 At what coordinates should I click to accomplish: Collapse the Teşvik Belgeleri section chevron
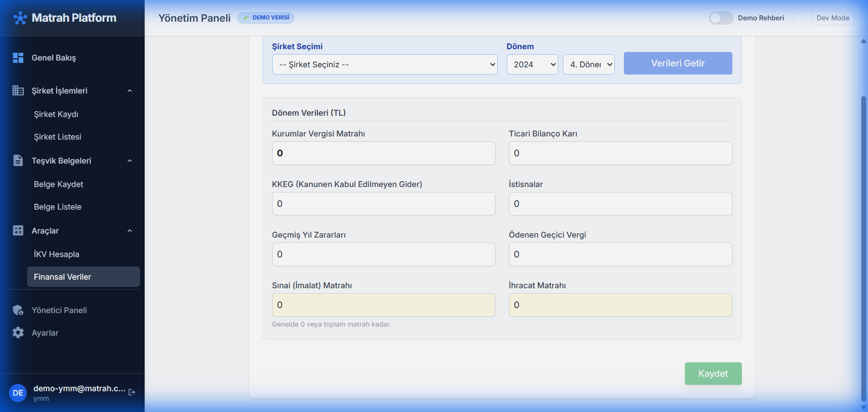coord(130,161)
